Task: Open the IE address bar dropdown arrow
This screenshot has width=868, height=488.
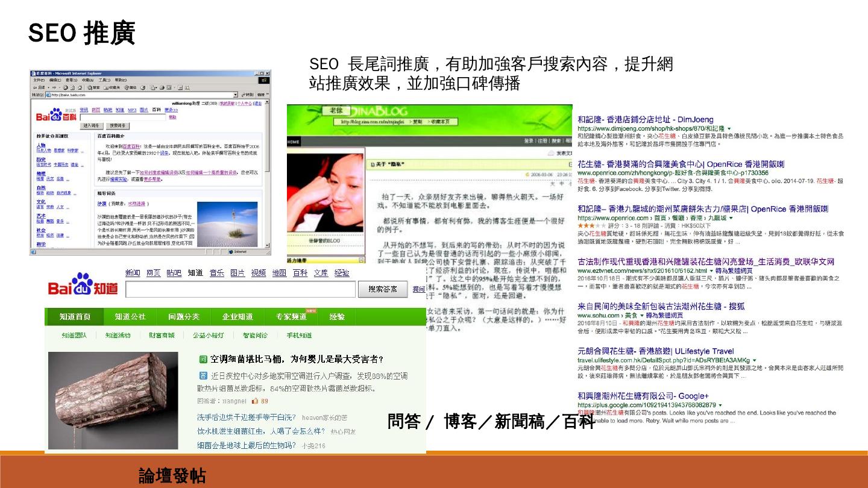Action: click(236, 95)
